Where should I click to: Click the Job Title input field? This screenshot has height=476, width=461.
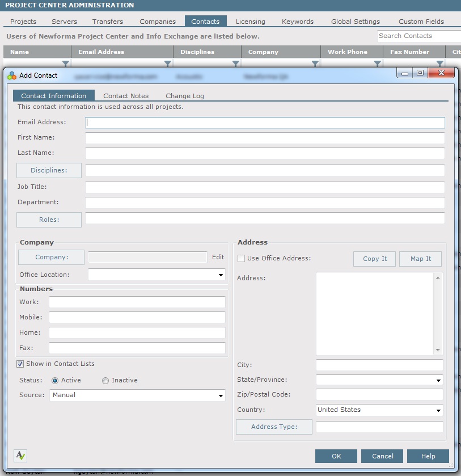(265, 187)
